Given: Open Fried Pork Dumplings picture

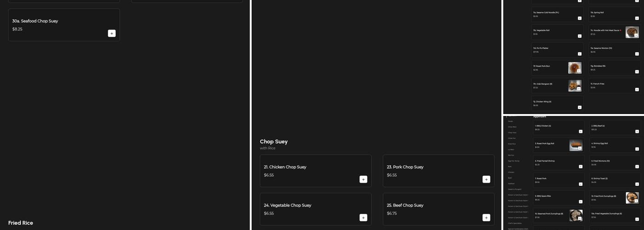Looking at the screenshot, I should [632, 198].
